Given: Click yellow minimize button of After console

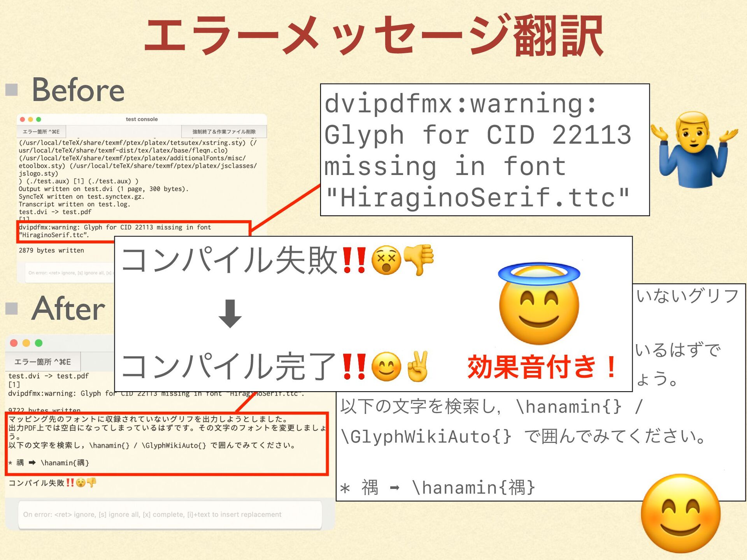Looking at the screenshot, I should 26,343.
